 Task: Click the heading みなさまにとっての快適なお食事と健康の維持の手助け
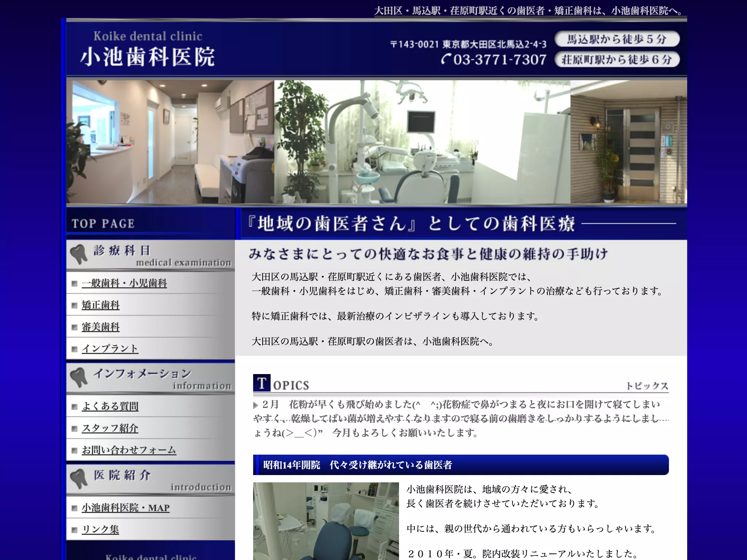pos(428,254)
